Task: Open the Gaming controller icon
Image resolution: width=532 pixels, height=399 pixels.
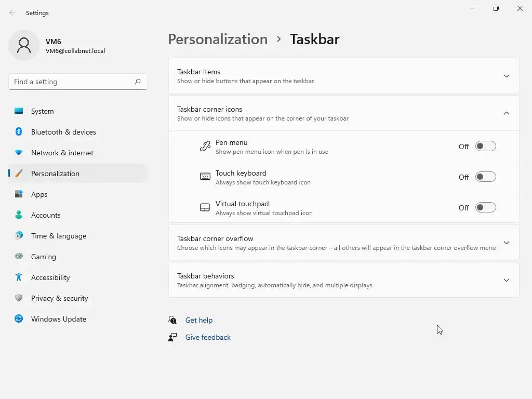Action: pos(19,257)
